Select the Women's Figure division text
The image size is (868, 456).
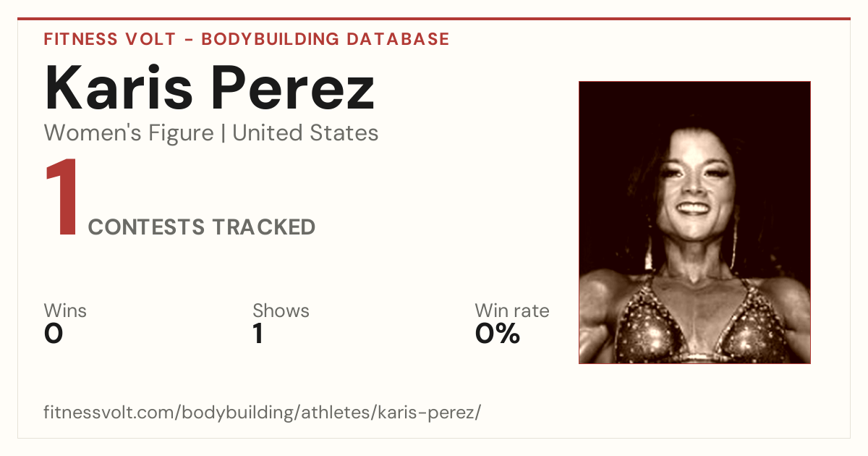click(x=129, y=133)
